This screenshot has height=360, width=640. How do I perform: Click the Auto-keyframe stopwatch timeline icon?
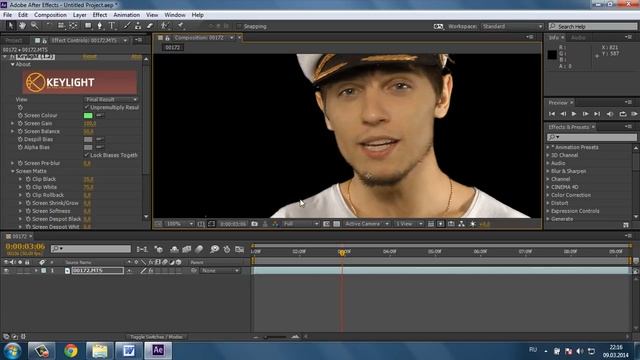[x=227, y=249]
